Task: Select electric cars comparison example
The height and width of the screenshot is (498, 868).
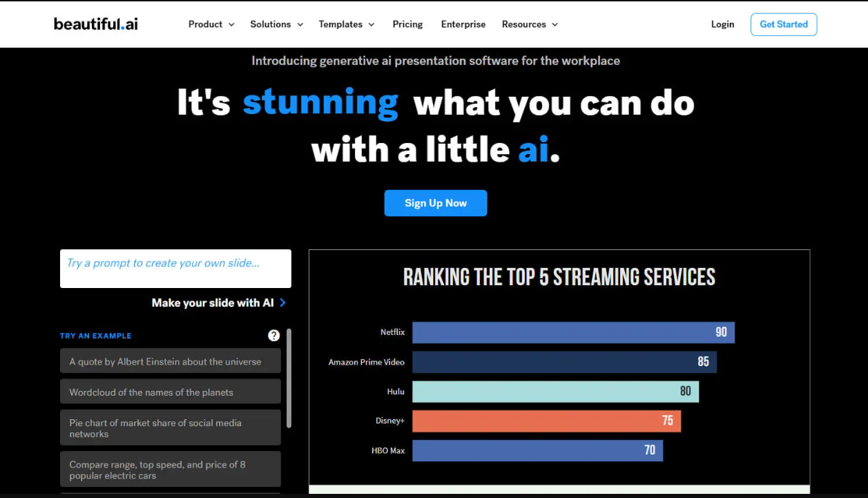Action: pos(171,470)
